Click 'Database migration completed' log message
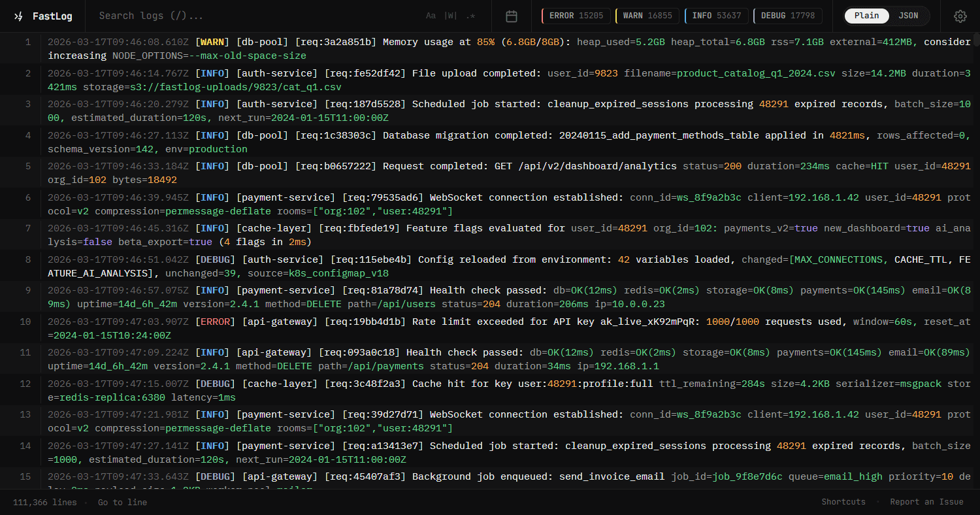Viewport: 980px width, 515px height. pos(468,135)
